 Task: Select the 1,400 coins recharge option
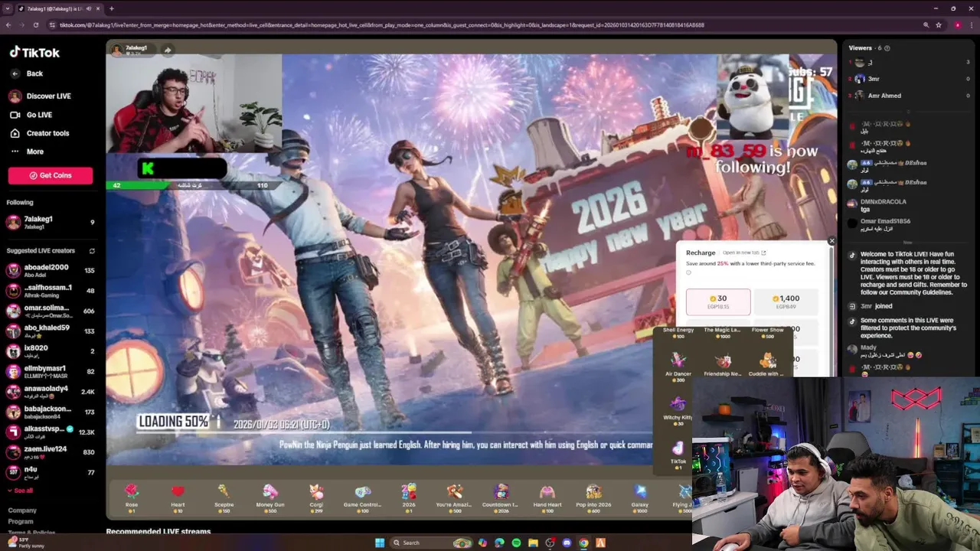pos(786,302)
